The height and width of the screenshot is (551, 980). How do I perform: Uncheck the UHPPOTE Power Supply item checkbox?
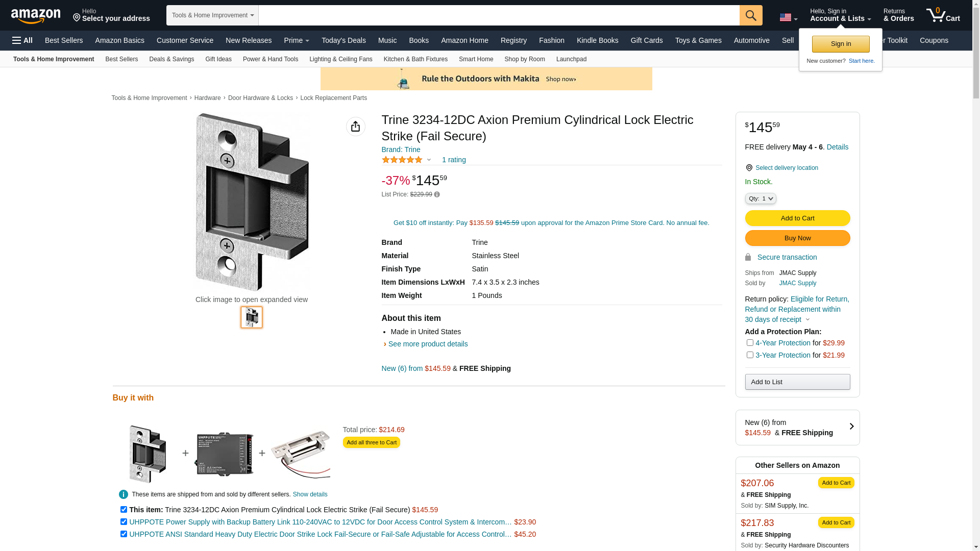point(124,522)
